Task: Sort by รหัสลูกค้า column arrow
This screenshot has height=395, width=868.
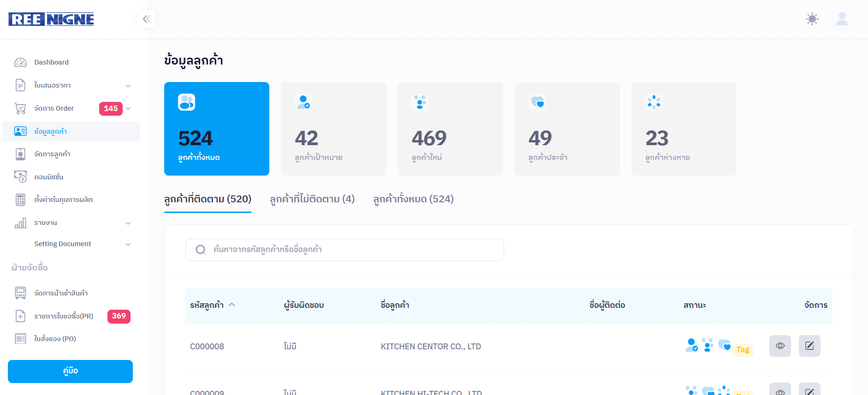Action: click(232, 305)
